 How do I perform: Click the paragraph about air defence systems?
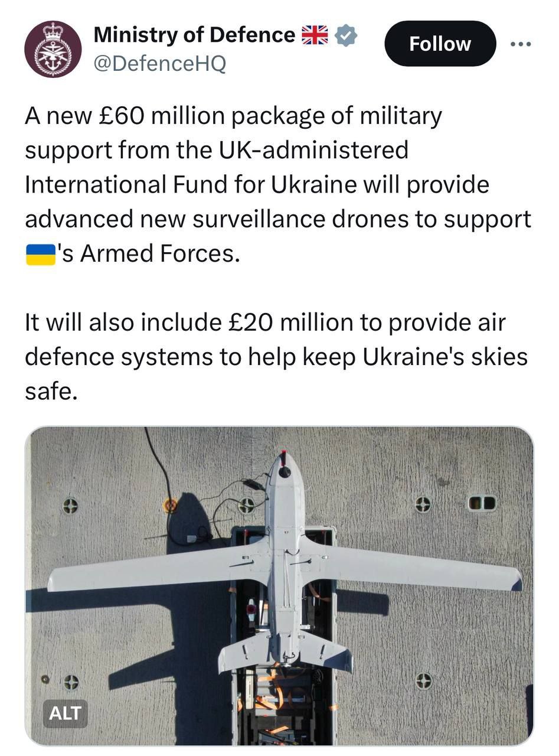(x=276, y=357)
